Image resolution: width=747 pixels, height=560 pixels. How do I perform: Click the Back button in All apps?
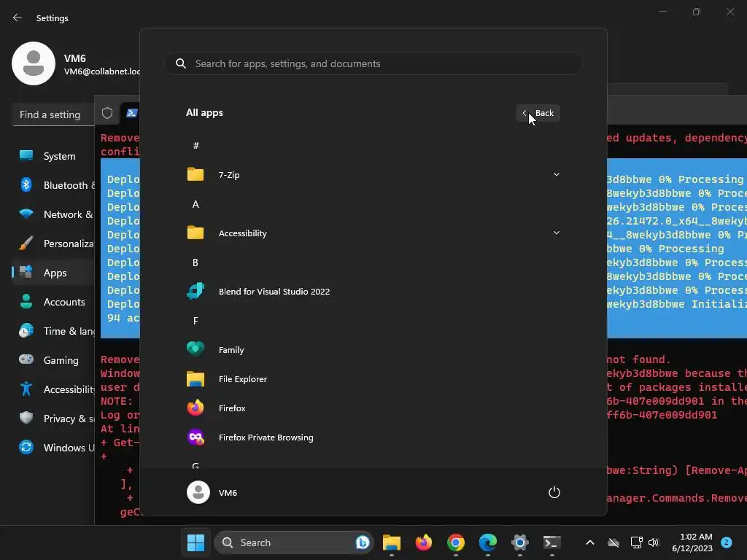point(538,113)
